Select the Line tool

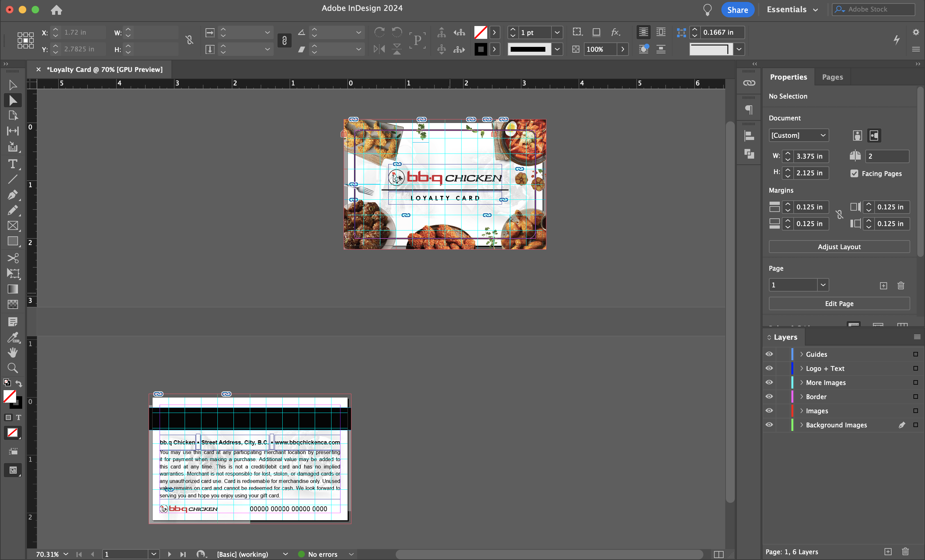13,179
